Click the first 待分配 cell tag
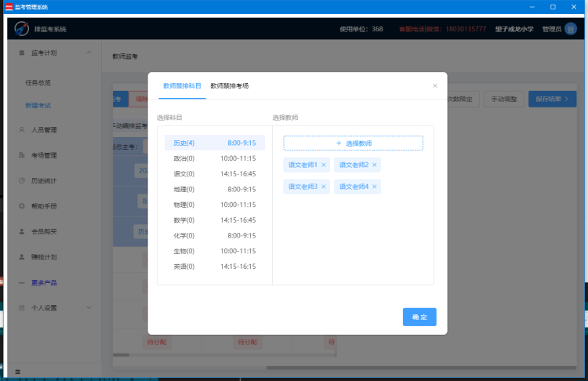This screenshot has width=588, height=381. coord(157,342)
